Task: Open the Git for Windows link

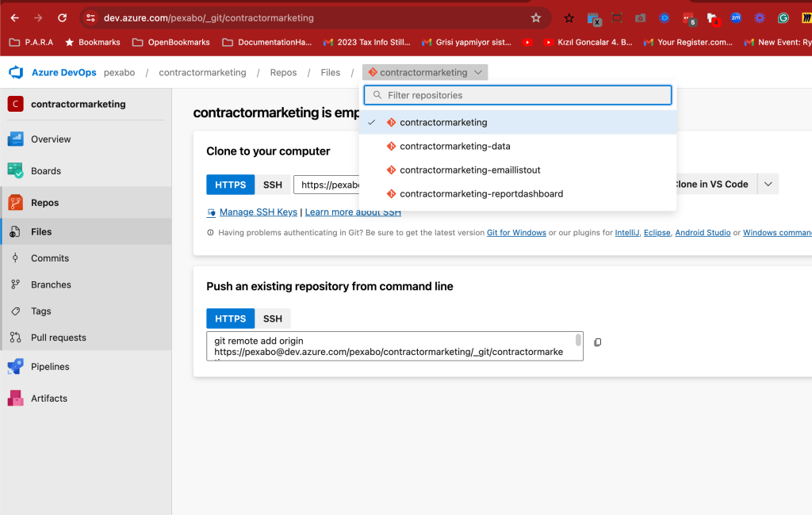Action: pos(516,232)
